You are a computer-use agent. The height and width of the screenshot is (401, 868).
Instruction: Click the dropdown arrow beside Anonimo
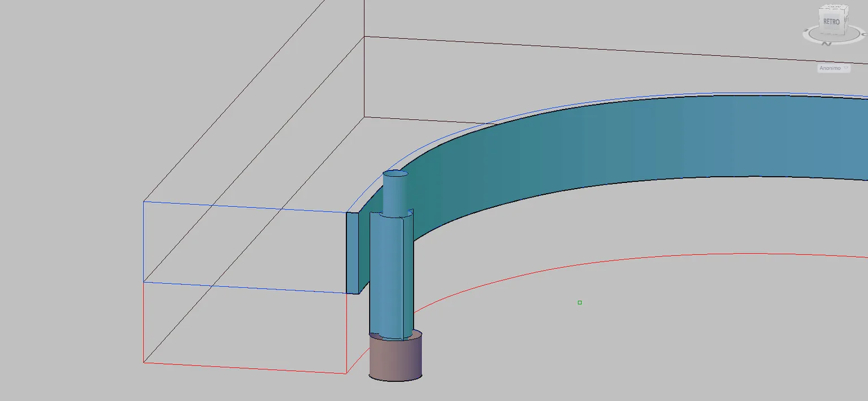coord(846,68)
